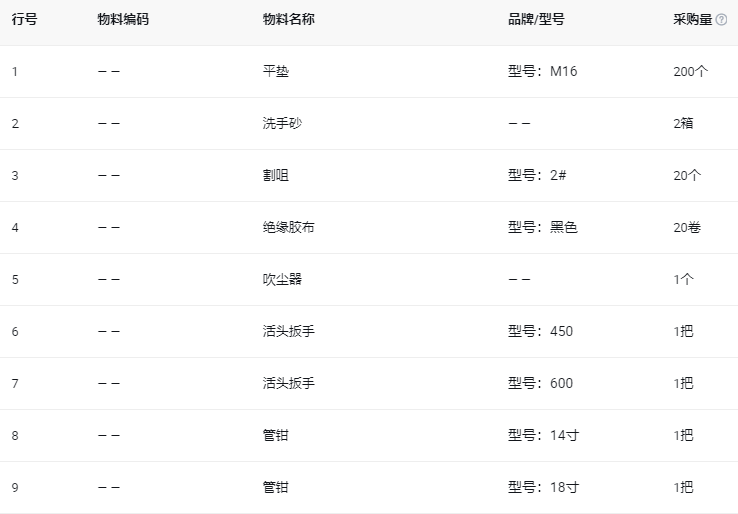The width and height of the screenshot is (738, 514).
Task: Select the 割咀 material row name
Action: (x=275, y=176)
